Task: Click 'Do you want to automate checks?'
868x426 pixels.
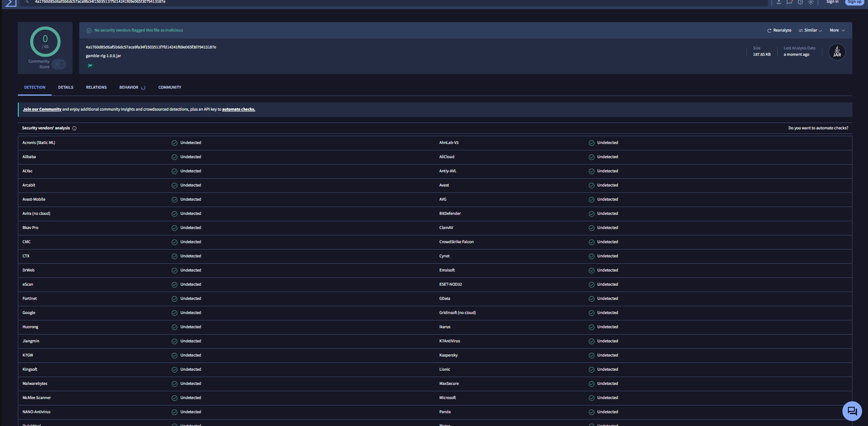Action: point(818,128)
